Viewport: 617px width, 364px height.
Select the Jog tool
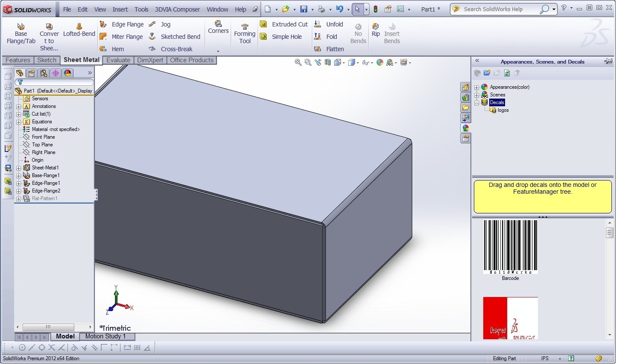[160, 24]
